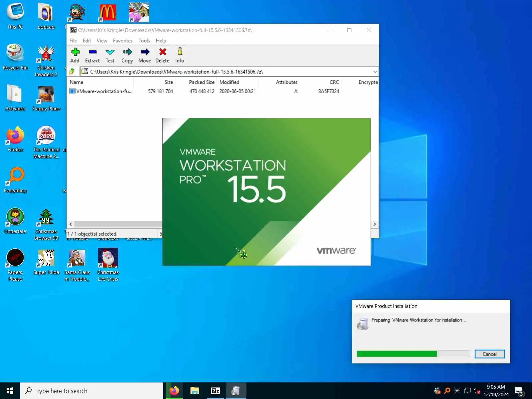This screenshot has width=532, height=399.
Task: Cancel the VMware Product Installation
Action: point(489,354)
